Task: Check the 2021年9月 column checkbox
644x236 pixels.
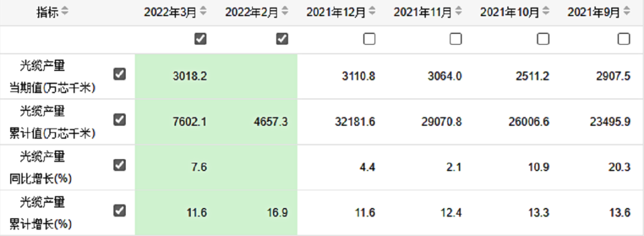Action: coord(624,39)
